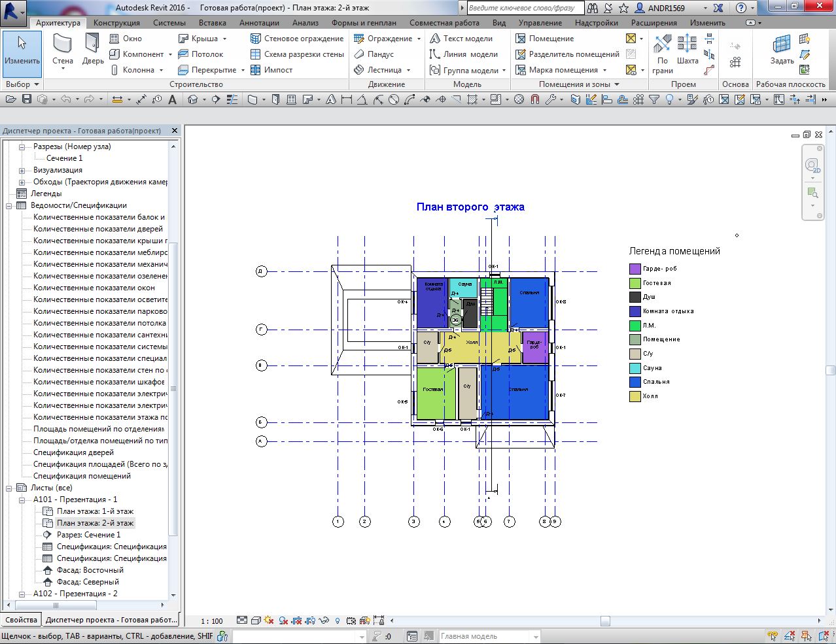Click the Шахта (Shaft) opening tool
The height and width of the screenshot is (644, 836).
coord(688,51)
